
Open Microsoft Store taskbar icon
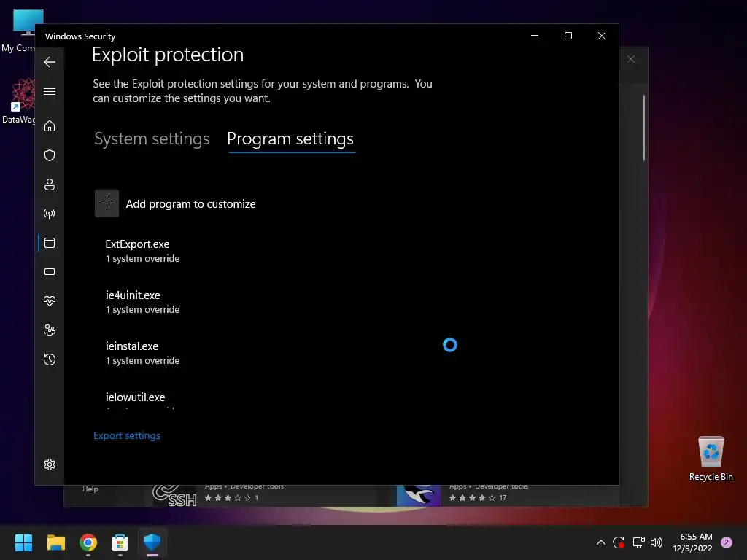pos(120,542)
